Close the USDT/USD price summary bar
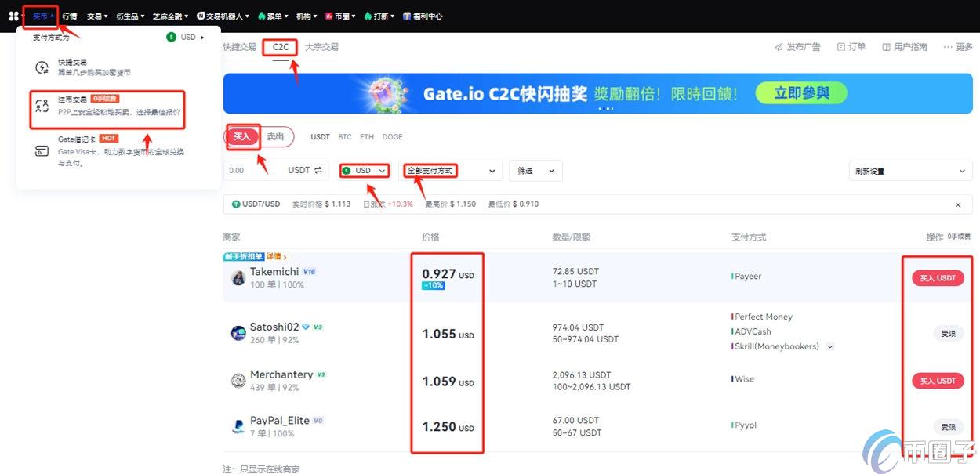This screenshot has height=474, width=980. tap(957, 204)
